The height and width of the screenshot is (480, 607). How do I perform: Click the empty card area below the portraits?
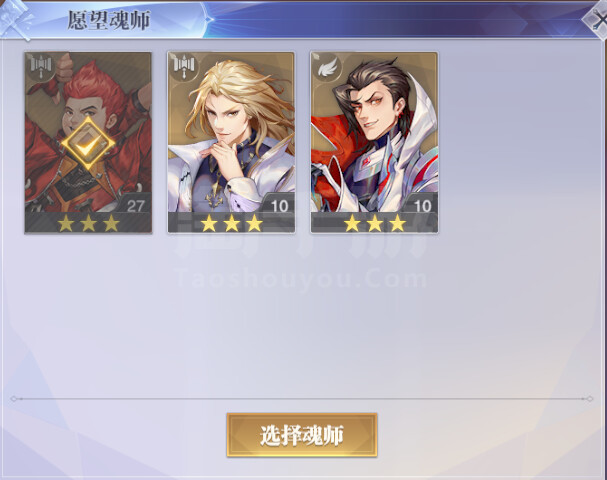pyautogui.click(x=302, y=317)
